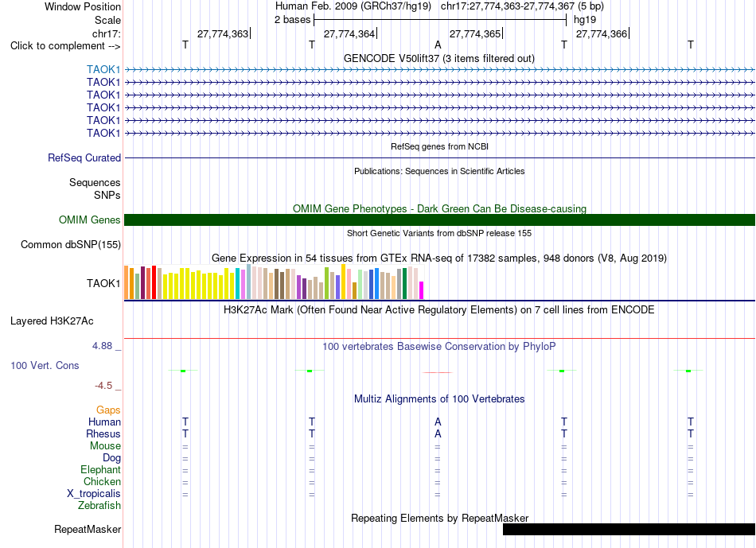Open the 100 Vert. Cons track label
Viewport: 756px width, 548px height.
(x=45, y=365)
